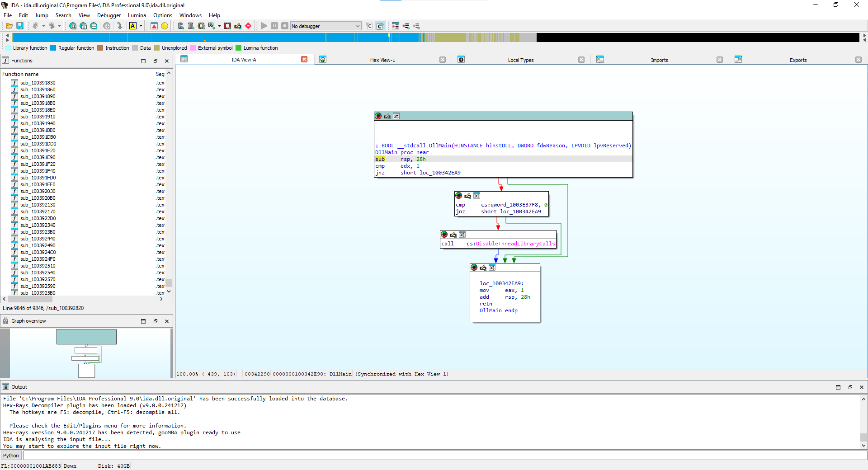Click the Python command input field

(x=445, y=456)
